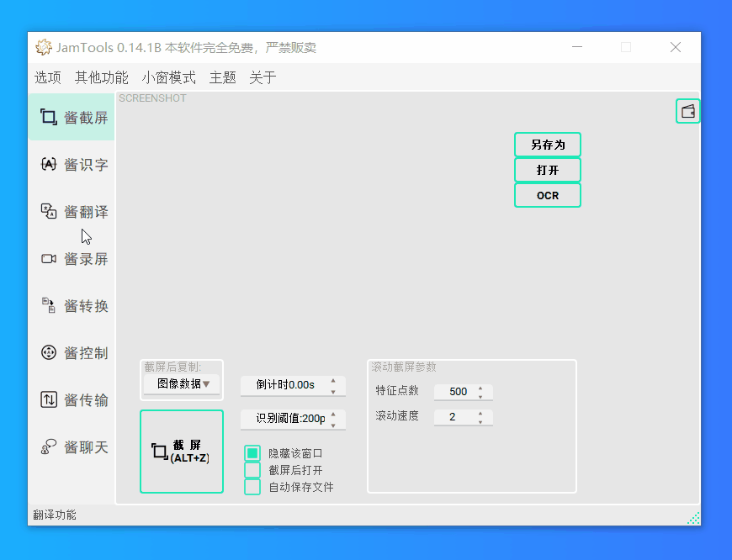Toggle the 自动保存文件 checkbox
Screen dimensions: 732x560
coord(252,487)
